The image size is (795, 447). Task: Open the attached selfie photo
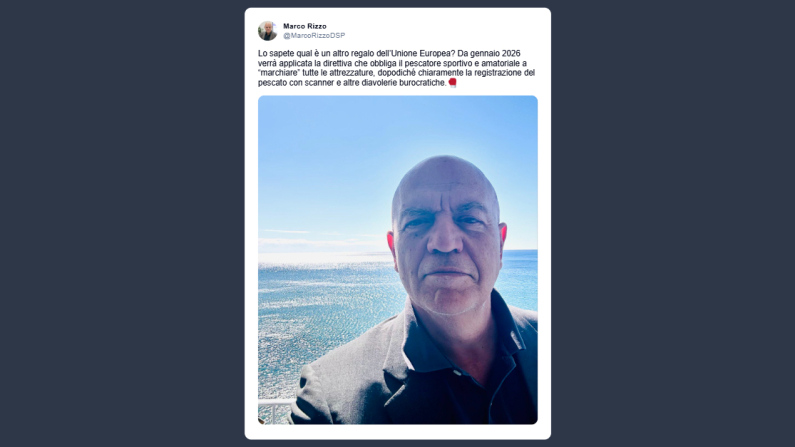click(398, 259)
